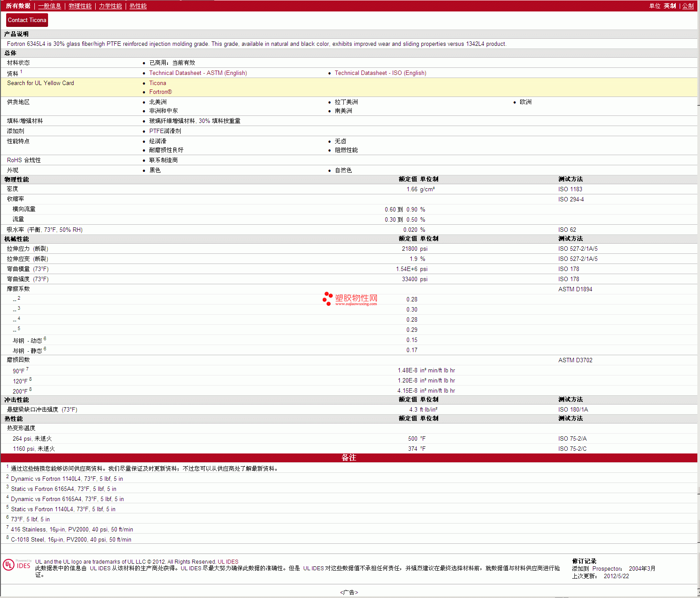Screen dimensions: 700x598
Task: Click the 拉伸应力 value 21800 psi
Action: click(414, 249)
